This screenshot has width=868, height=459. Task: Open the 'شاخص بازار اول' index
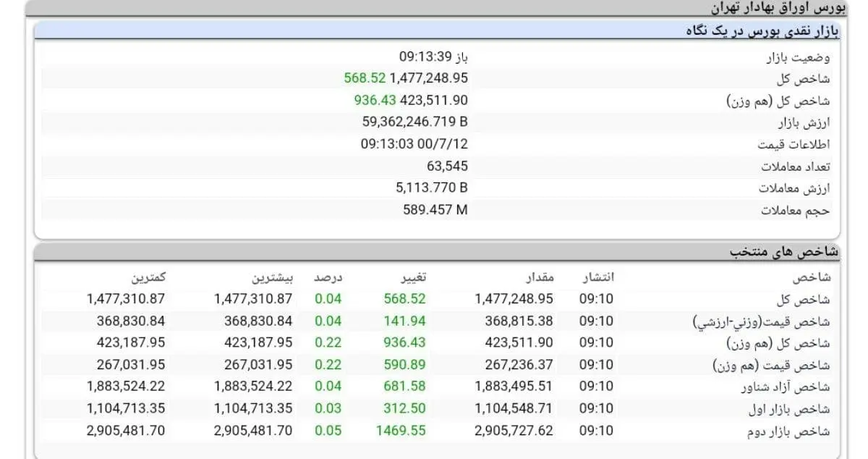point(789,409)
